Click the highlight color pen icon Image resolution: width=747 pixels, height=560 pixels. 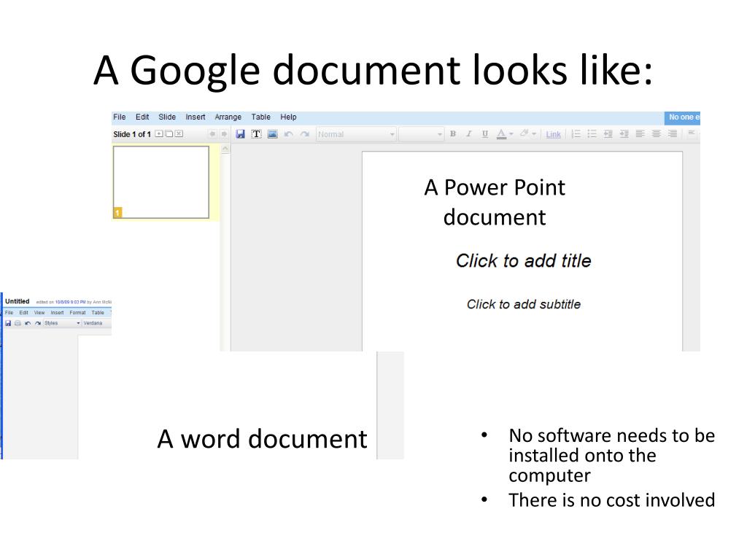524,134
